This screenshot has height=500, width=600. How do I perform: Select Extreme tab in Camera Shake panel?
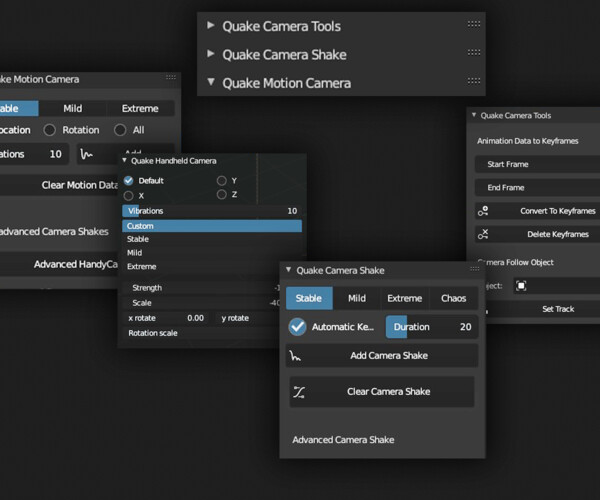click(404, 298)
